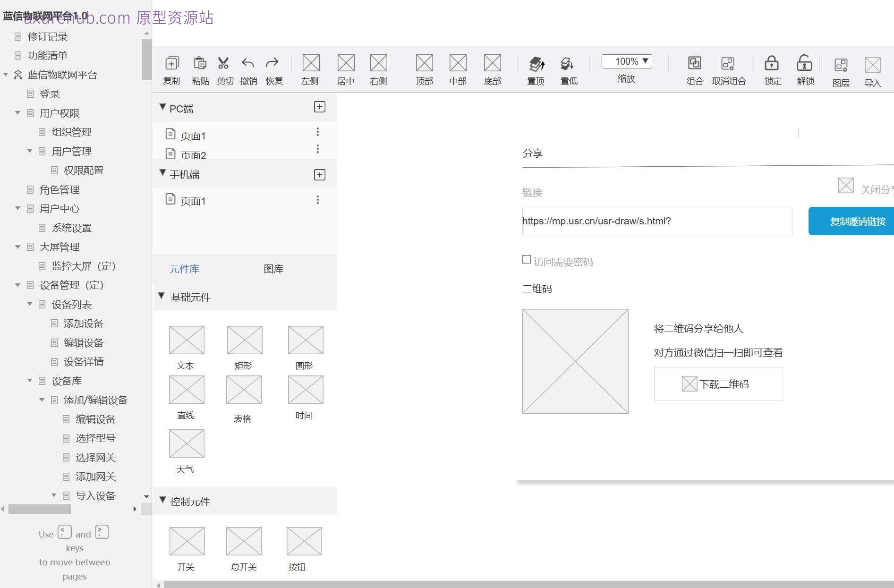Select the 矩形 rectangle component
This screenshot has width=894, height=588.
[x=245, y=340]
